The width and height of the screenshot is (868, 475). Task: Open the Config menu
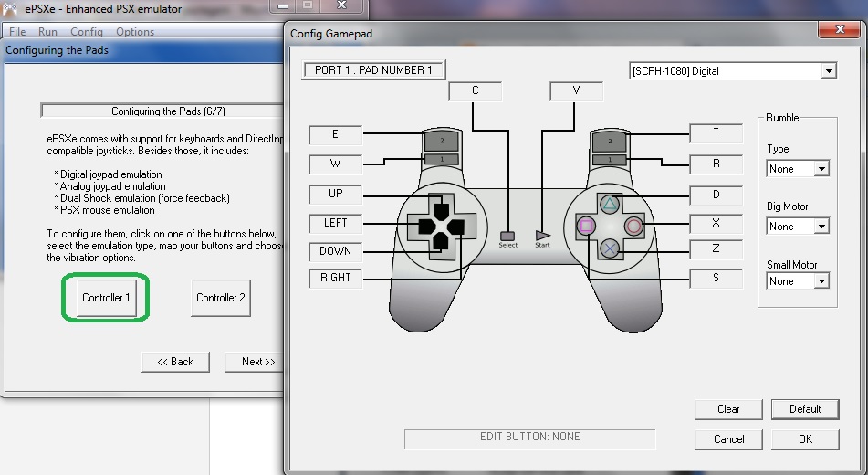[87, 32]
